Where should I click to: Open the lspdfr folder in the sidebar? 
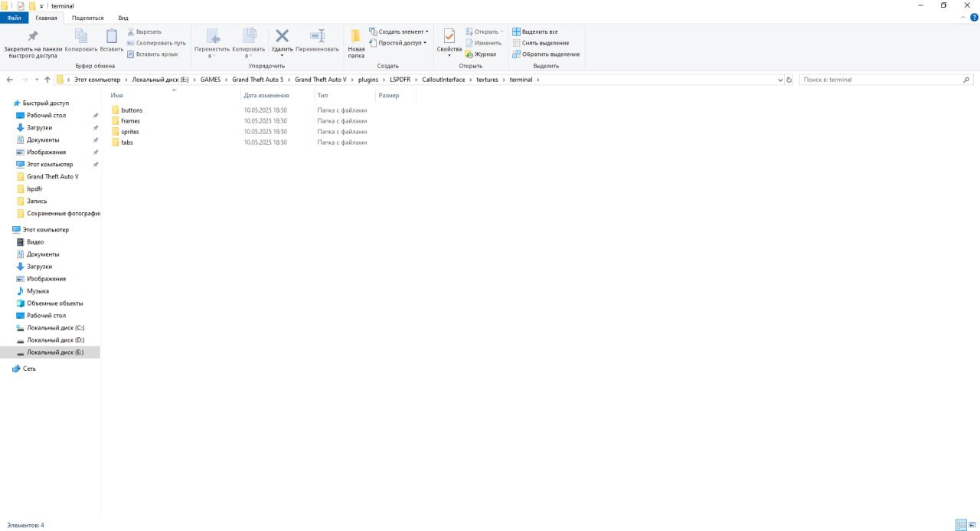[34, 188]
